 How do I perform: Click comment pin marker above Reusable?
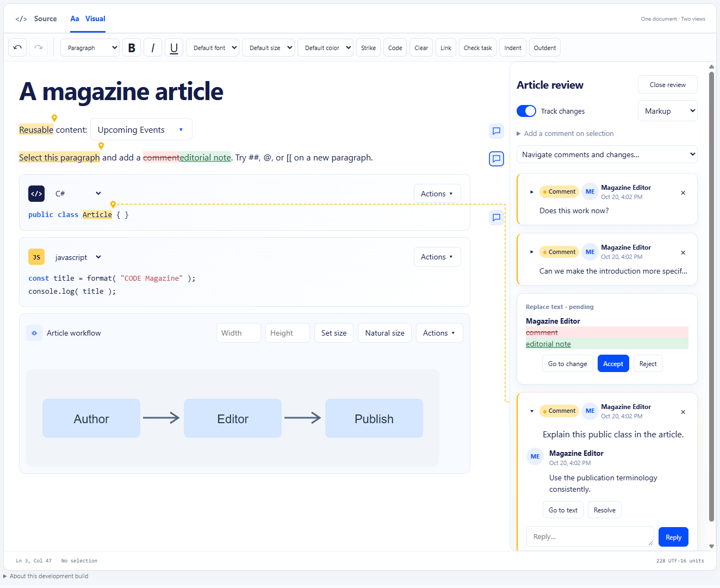tap(54, 118)
